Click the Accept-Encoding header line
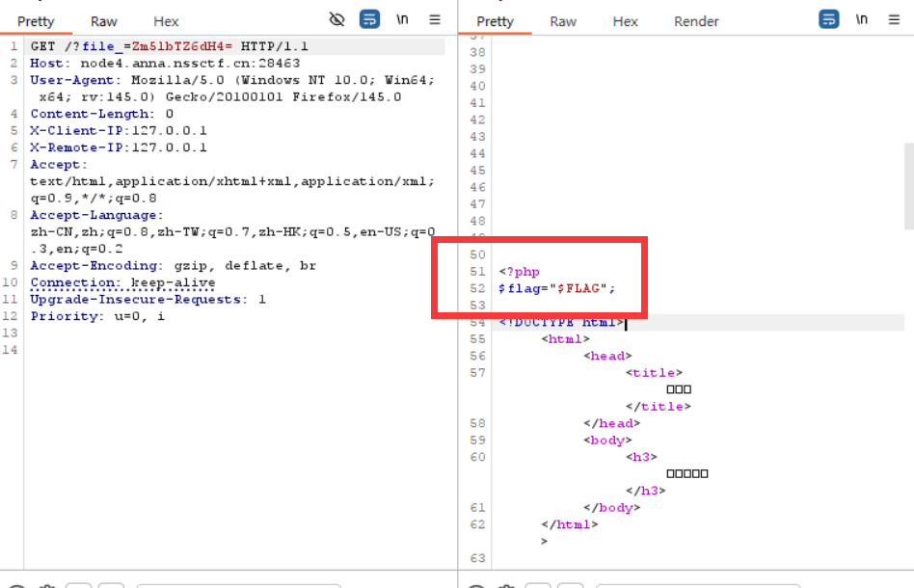 coord(174,266)
